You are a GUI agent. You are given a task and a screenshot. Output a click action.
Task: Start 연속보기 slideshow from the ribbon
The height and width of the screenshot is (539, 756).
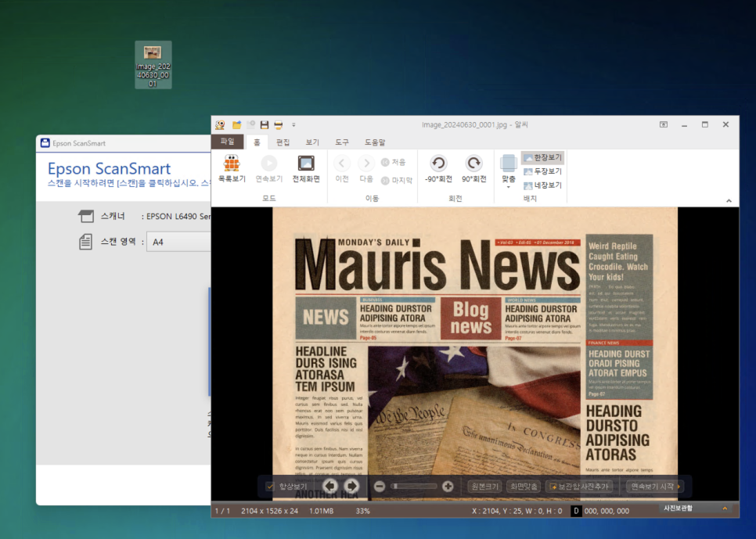click(268, 169)
